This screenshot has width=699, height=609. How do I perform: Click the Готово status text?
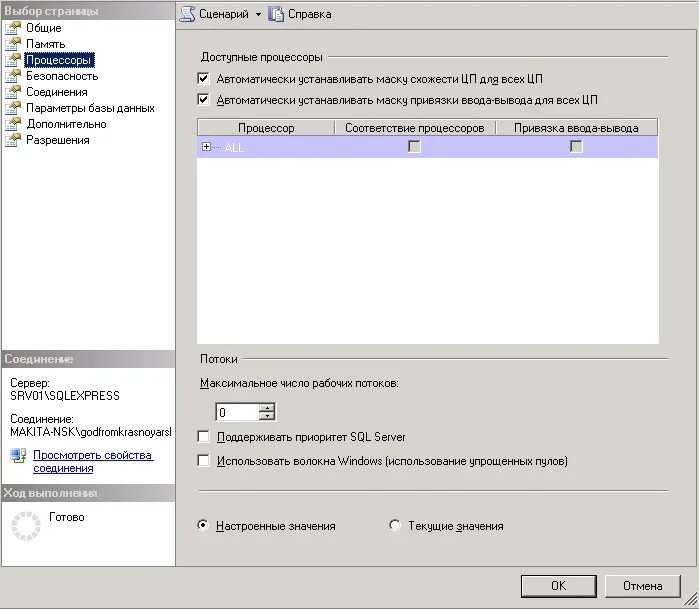pyautogui.click(x=66, y=517)
